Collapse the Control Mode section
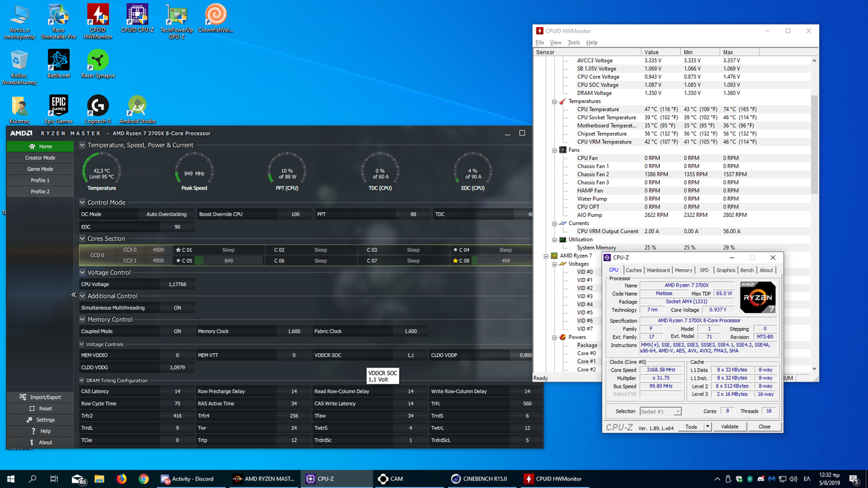The image size is (868, 488). (82, 202)
